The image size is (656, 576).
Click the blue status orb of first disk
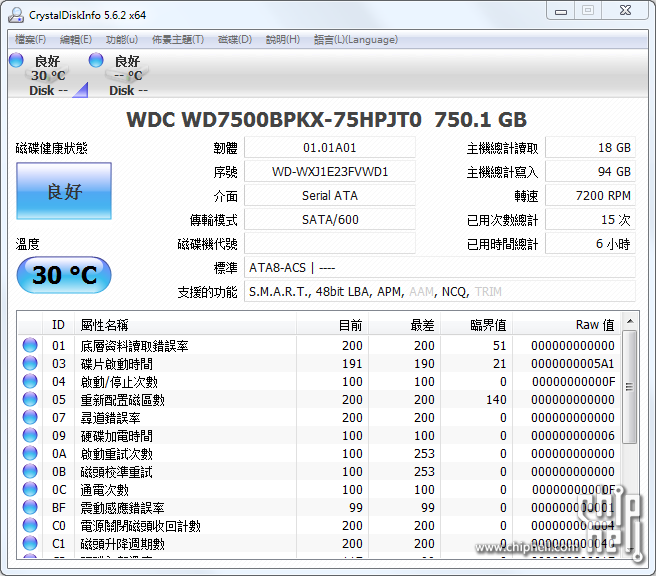click(16, 60)
